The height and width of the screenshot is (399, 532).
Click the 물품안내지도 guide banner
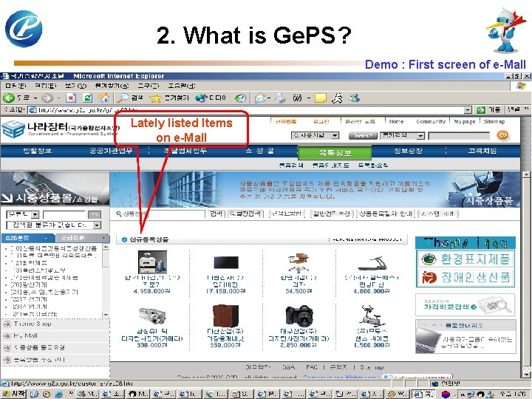[465, 337]
